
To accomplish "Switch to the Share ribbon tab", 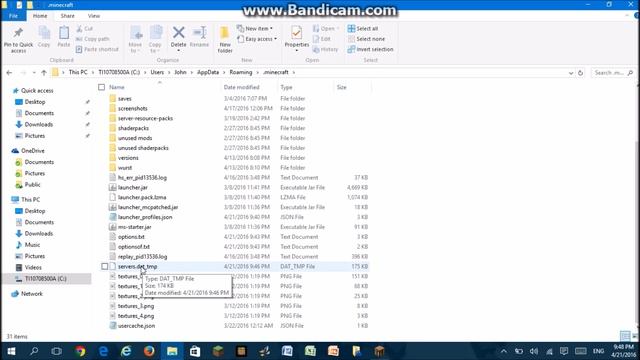I will (67, 16).
